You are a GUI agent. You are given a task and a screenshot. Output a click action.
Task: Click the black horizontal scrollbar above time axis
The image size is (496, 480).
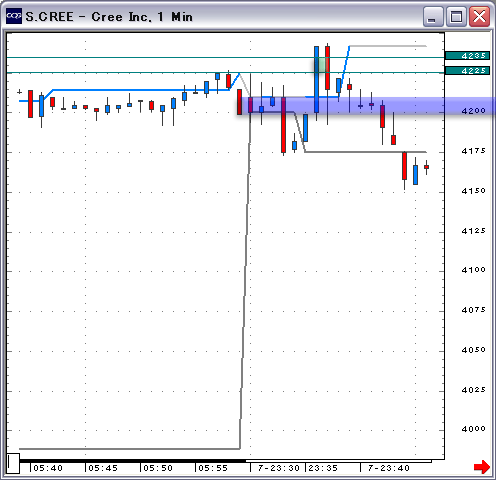tap(133, 461)
